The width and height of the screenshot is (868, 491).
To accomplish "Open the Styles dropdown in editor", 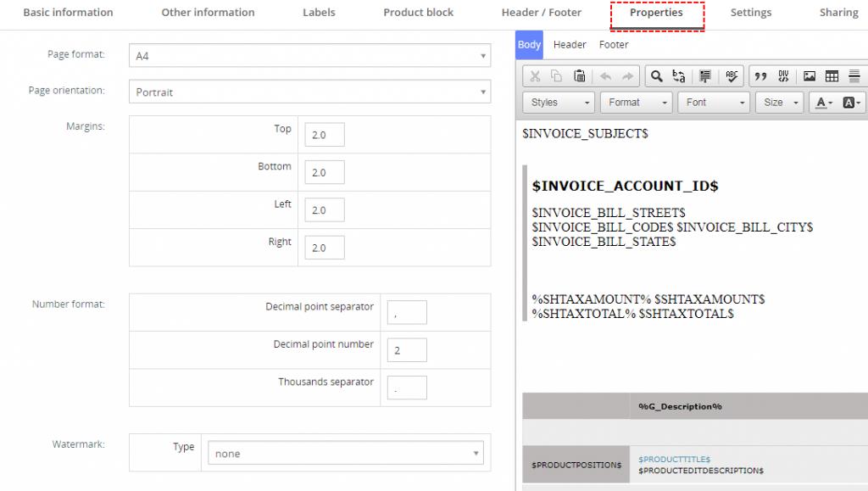I will [560, 103].
